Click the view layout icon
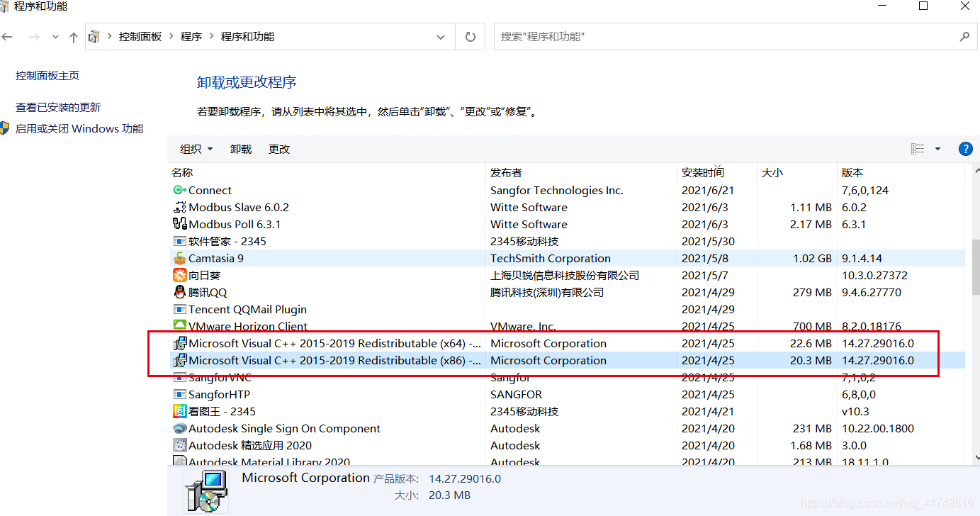This screenshot has height=516, width=980. point(918,149)
